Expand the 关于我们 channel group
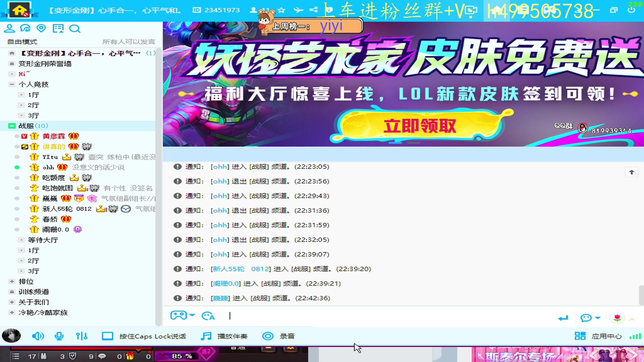The image size is (644, 362). click(12, 302)
